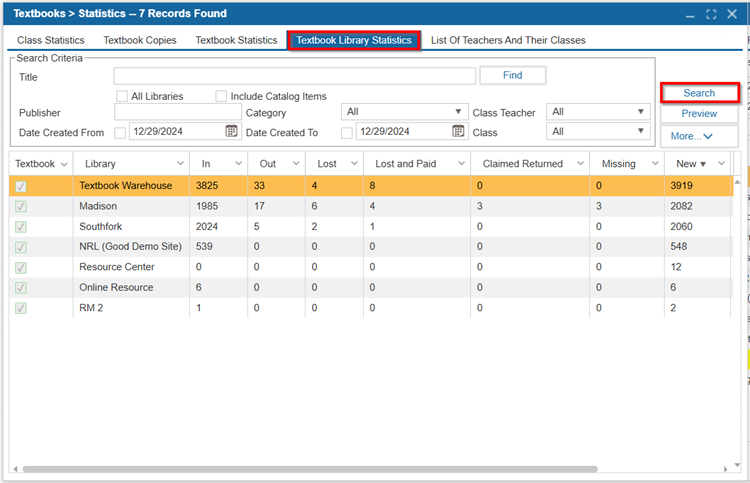Image resolution: width=750 pixels, height=483 pixels.
Task: Select the NRL (Good Demo Site) cell
Action: [131, 246]
